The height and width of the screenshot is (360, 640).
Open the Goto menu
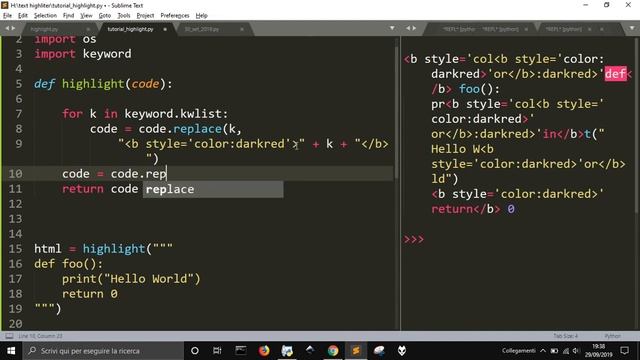[104, 16]
